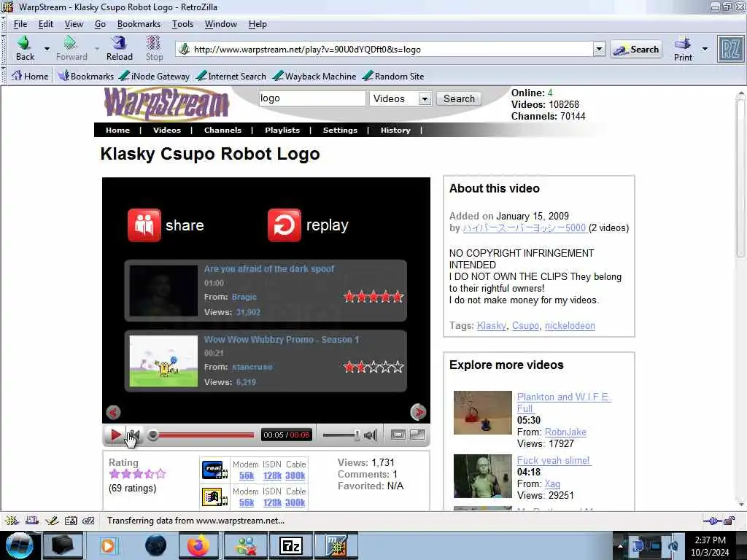Image resolution: width=747 pixels, height=560 pixels.
Task: Open the Help menu
Action: (x=258, y=24)
